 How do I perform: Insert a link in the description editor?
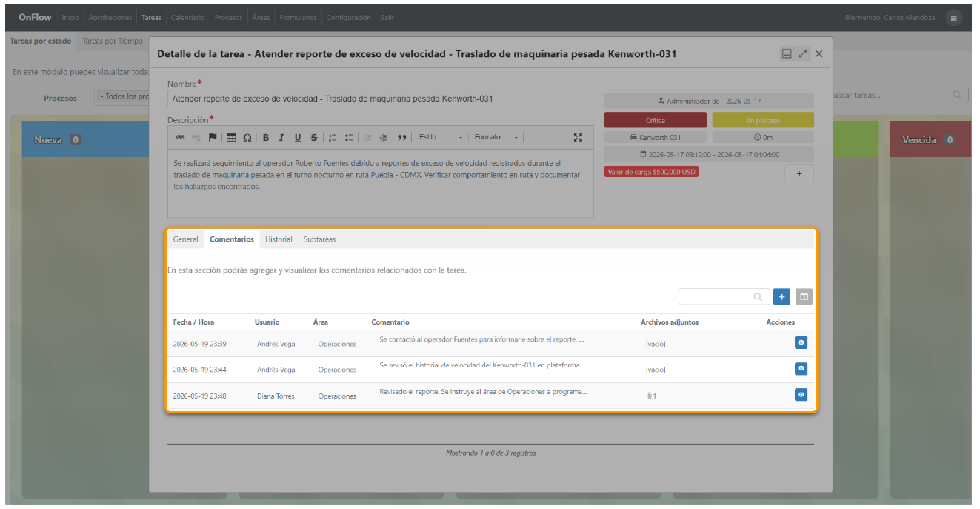click(181, 137)
